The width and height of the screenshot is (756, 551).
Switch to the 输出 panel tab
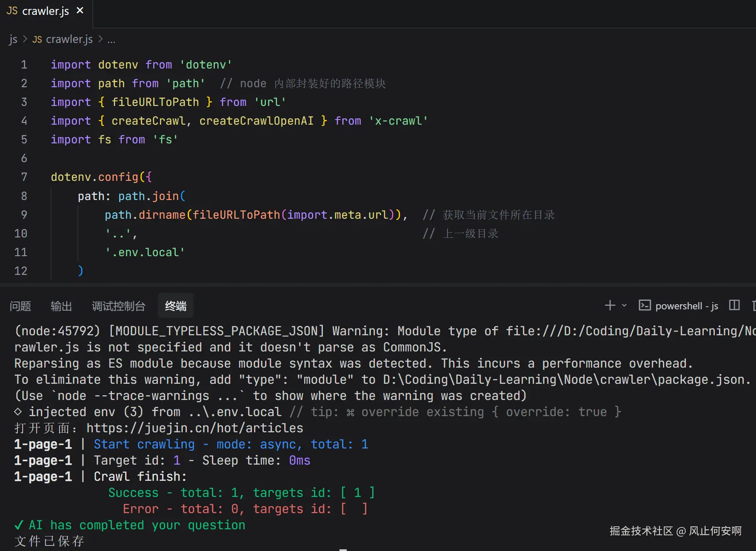61,306
